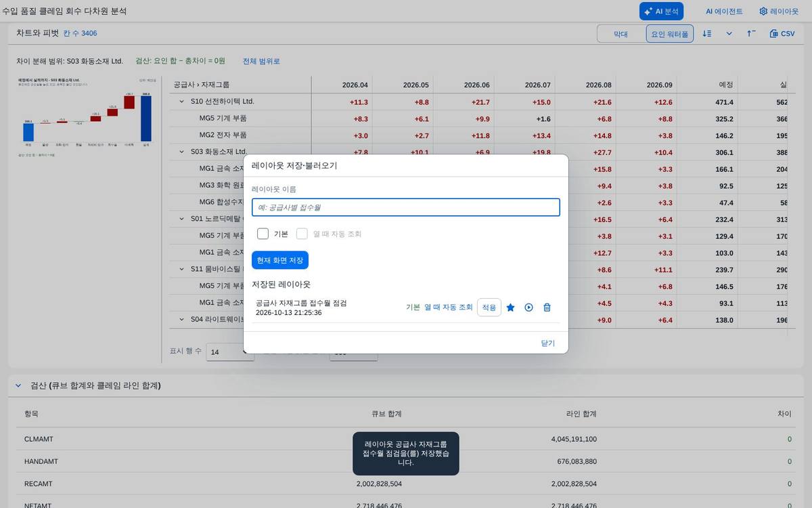812x508 pixels.
Task: Check the 열 때 자동 조회 checkbox
Action: tap(302, 234)
